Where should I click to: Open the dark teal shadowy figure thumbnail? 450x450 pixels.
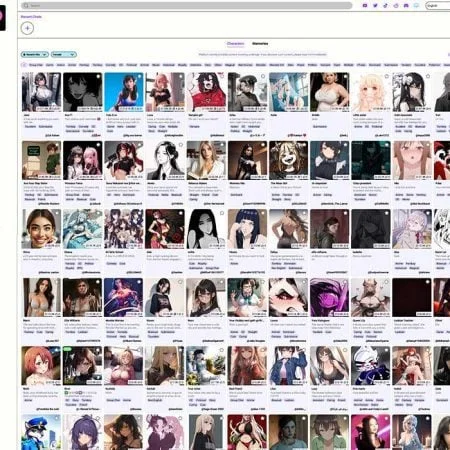pos(371,160)
